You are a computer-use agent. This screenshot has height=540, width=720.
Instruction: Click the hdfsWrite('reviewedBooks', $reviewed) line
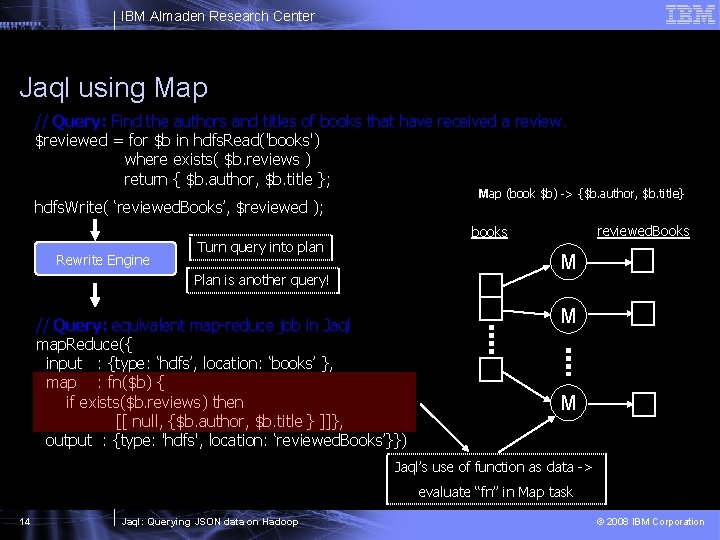point(179,207)
